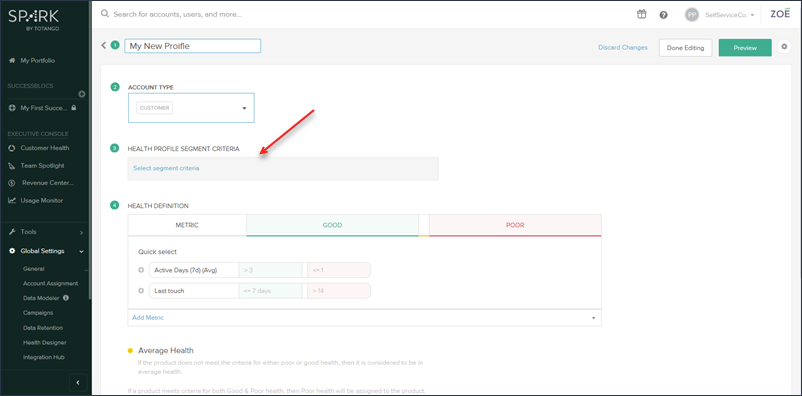
Task: Click the Team Spotlight icon
Action: point(12,166)
